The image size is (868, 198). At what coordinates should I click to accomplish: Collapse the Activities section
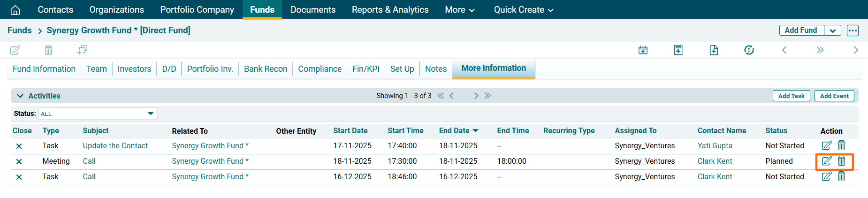click(20, 96)
